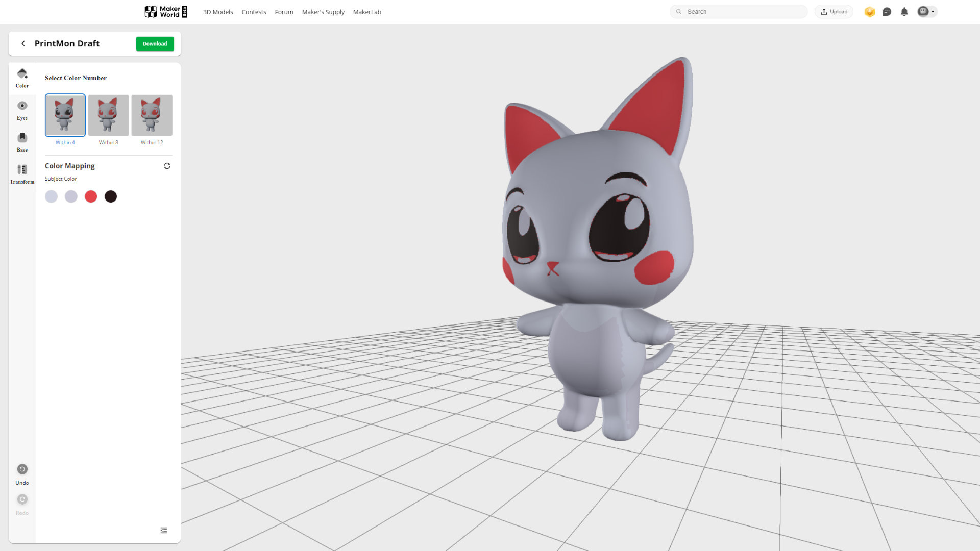Click the PrintMon Draft title
This screenshot has height=551, width=980.
point(67,43)
